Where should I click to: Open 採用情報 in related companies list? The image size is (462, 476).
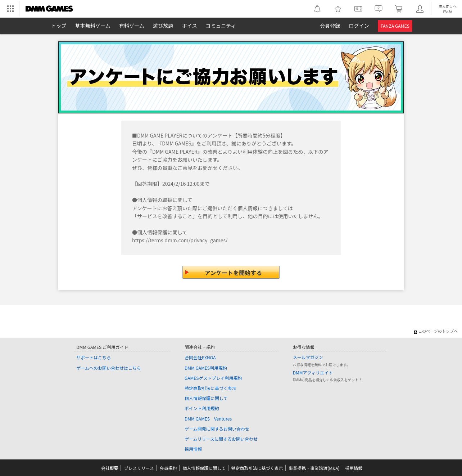tap(193, 449)
